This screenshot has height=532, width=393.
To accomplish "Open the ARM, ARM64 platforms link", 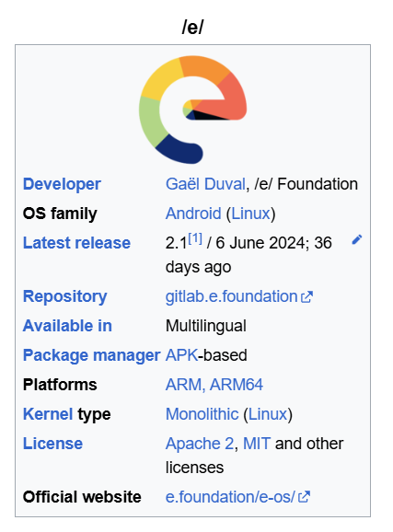I will 214,385.
